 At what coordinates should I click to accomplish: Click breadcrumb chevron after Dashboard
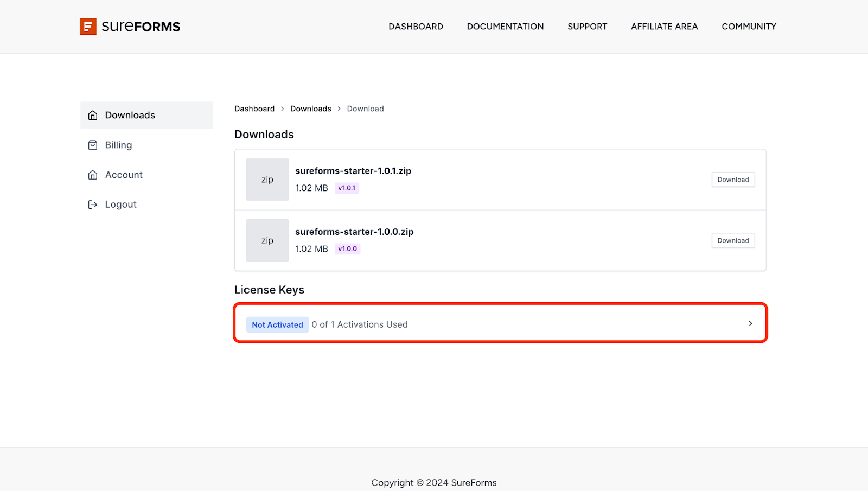click(283, 109)
